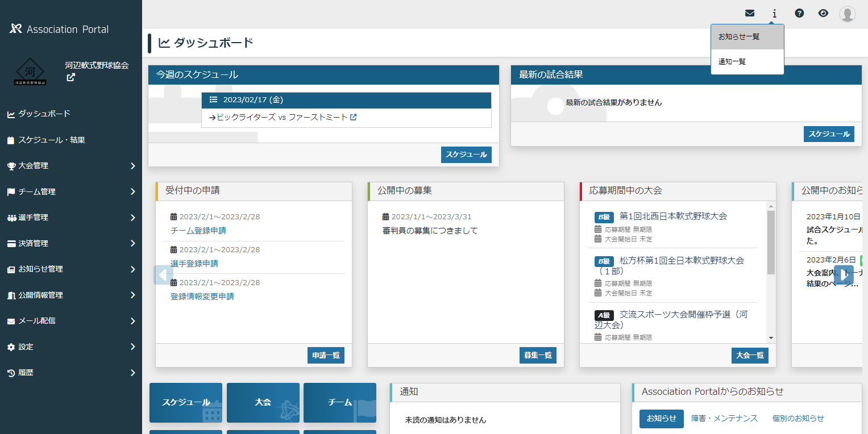Select the ダッシュボード sidebar icon
The height and width of the screenshot is (434, 868).
[13, 114]
